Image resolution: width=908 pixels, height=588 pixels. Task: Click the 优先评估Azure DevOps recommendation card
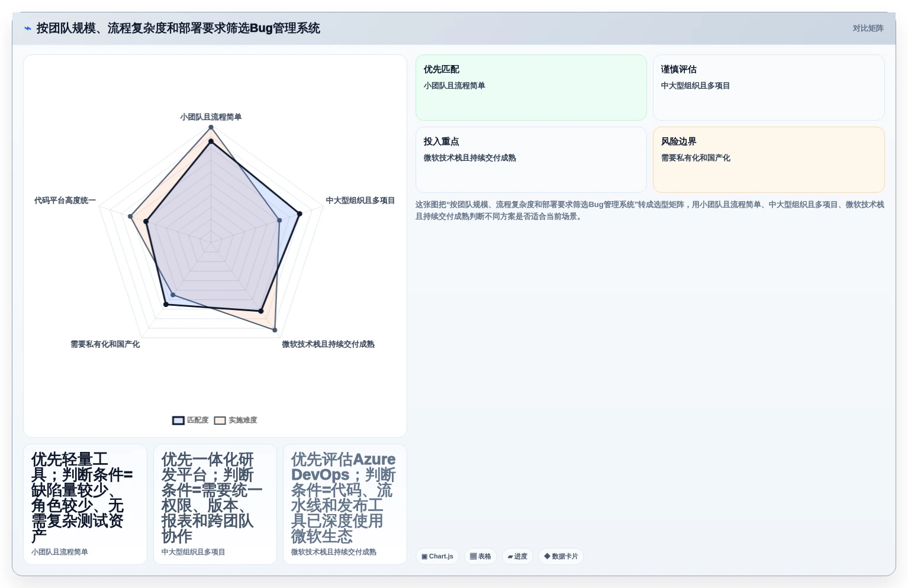[345, 504]
